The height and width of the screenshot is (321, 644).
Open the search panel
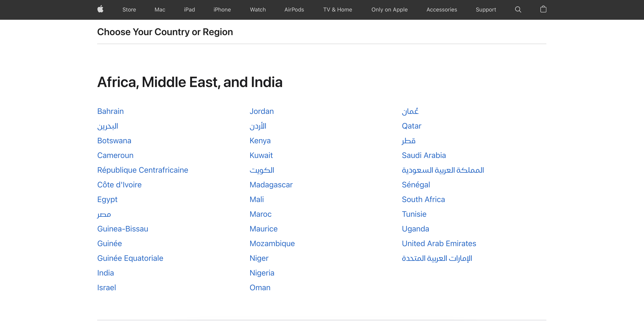[x=518, y=9]
